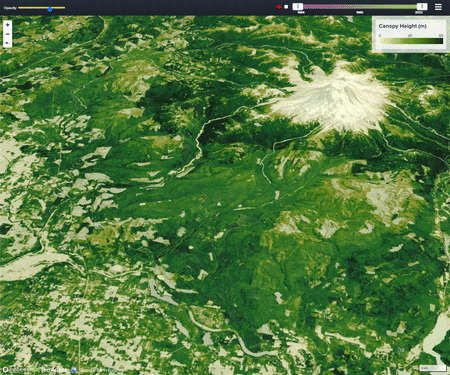Image resolution: width=450 pixels, height=375 pixels.
Task: Click the canopy height color ramp in legend
Action: tap(411, 41)
